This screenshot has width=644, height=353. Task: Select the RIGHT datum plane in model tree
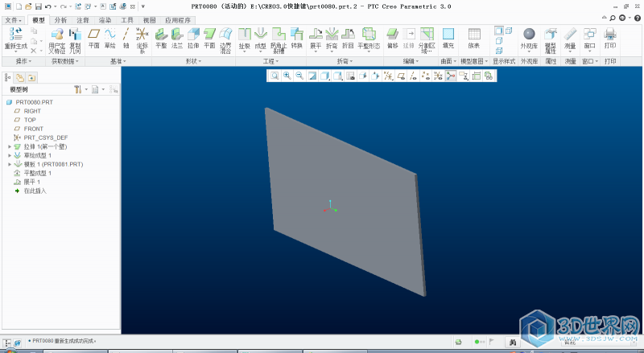27,111
